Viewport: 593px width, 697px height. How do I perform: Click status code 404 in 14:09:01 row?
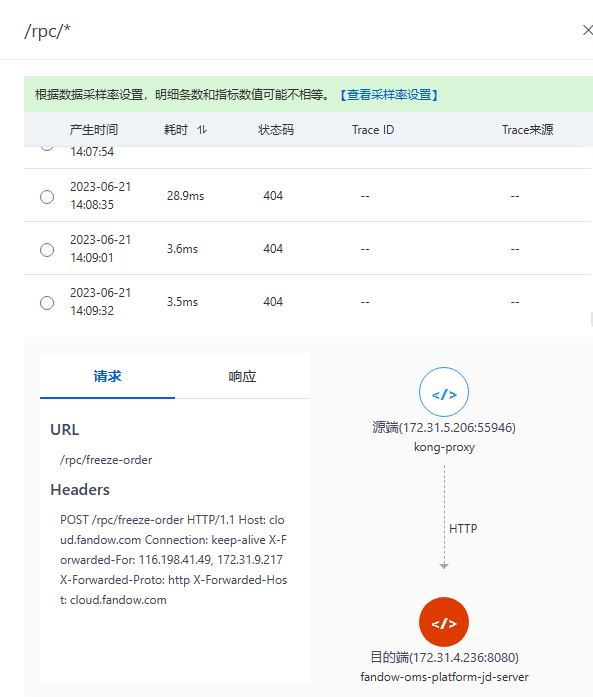tap(273, 248)
